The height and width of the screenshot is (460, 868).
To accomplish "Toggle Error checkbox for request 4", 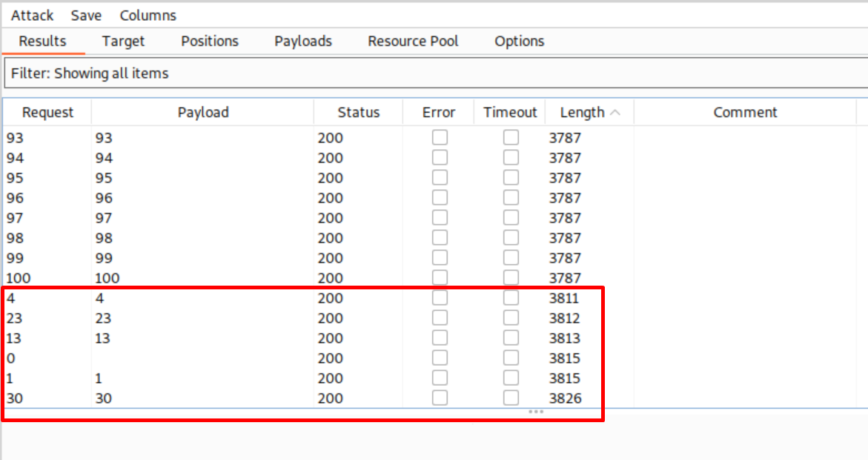I will tap(440, 298).
